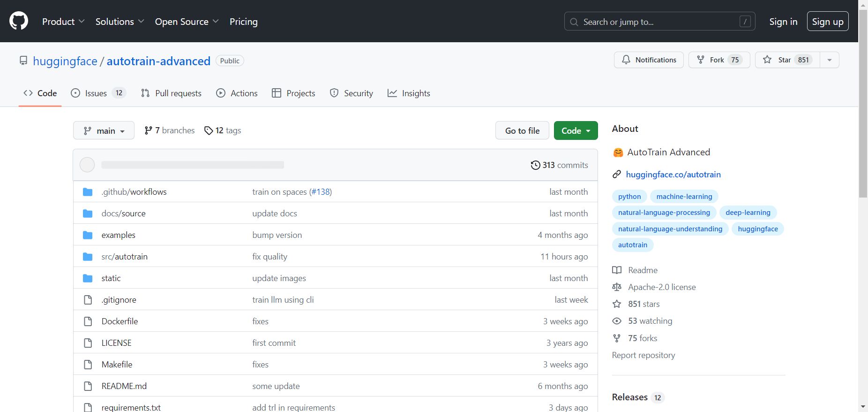Click the GitHub Octocat logo
Image resolution: width=868 pixels, height=412 pixels.
(x=19, y=21)
